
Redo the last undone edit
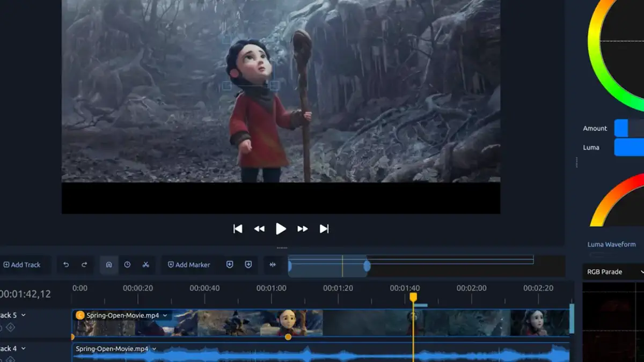[x=84, y=265]
